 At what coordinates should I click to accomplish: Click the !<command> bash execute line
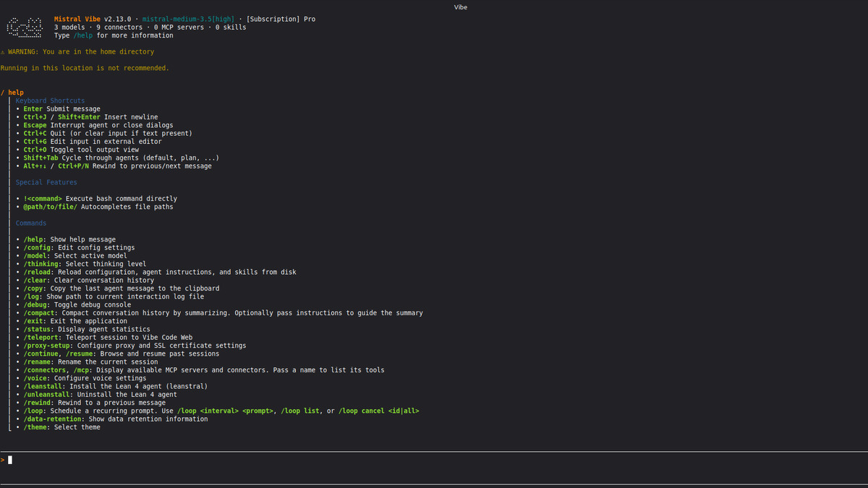[96, 198]
